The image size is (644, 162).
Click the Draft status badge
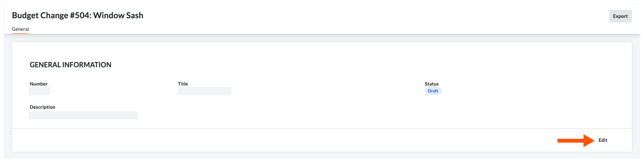(x=433, y=91)
